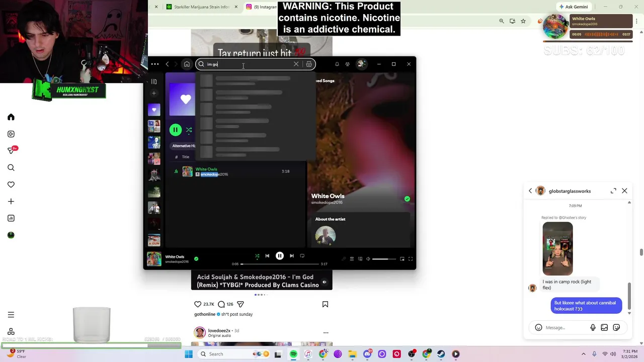The width and height of the screenshot is (644, 362).
Task: Open the Spotify queue
Action: pyautogui.click(x=352, y=259)
